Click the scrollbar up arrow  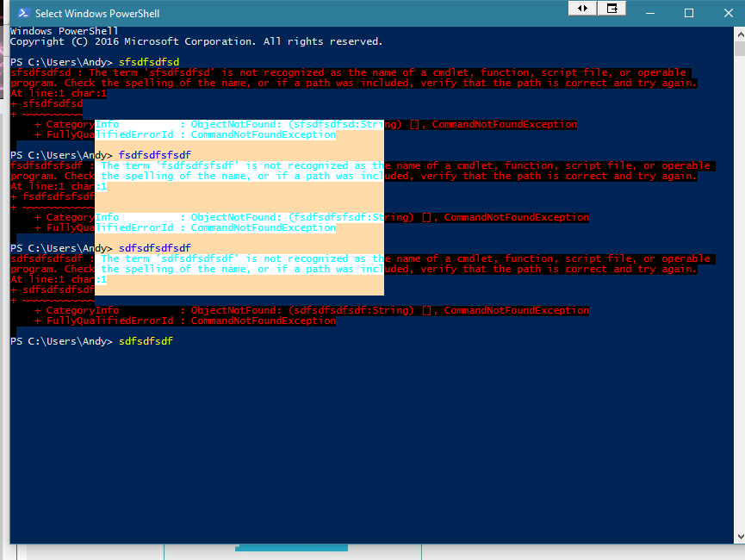(x=741, y=34)
